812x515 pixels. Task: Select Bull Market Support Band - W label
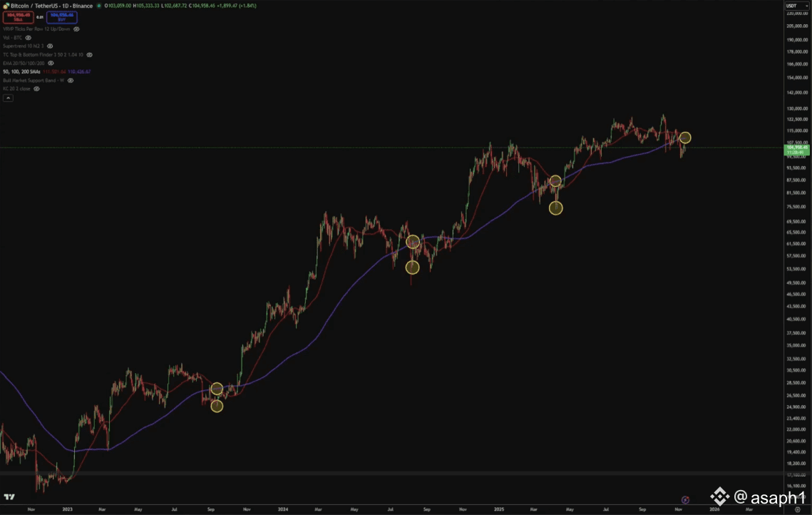coord(34,81)
